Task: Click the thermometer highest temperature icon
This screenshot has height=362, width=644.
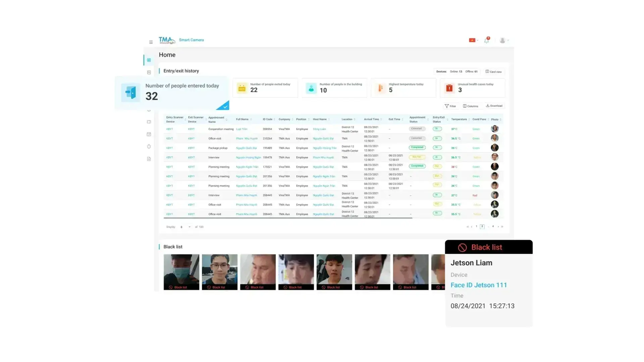Action: [380, 88]
